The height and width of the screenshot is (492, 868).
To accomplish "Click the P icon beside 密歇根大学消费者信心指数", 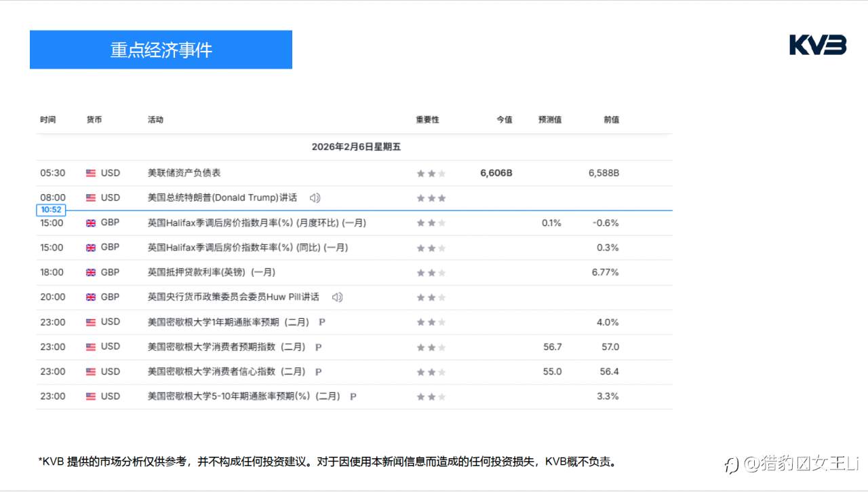I will coord(318,372).
